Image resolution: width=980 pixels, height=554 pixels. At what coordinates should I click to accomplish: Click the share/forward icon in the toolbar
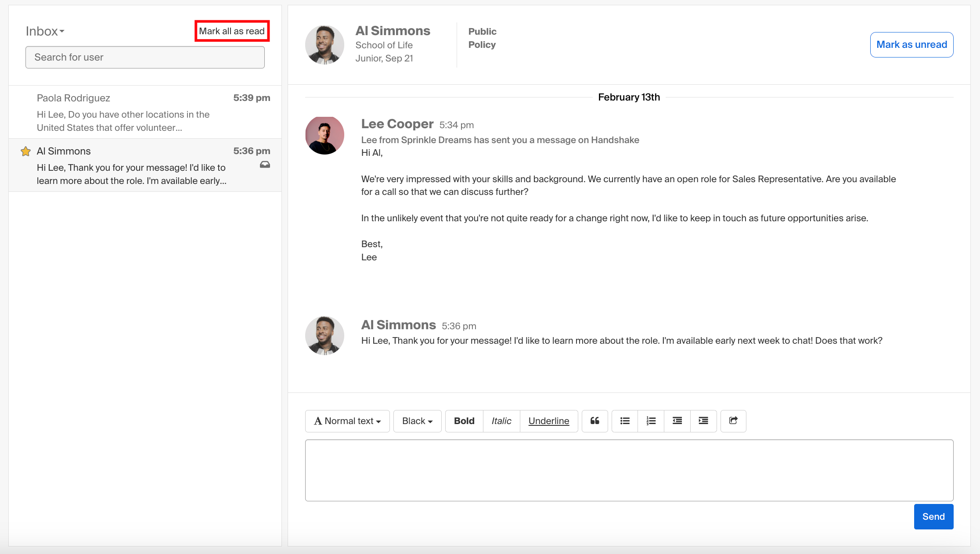pyautogui.click(x=733, y=421)
